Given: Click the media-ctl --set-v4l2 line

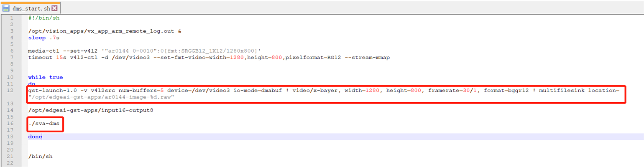Looking at the screenshot, I should coord(145,51).
